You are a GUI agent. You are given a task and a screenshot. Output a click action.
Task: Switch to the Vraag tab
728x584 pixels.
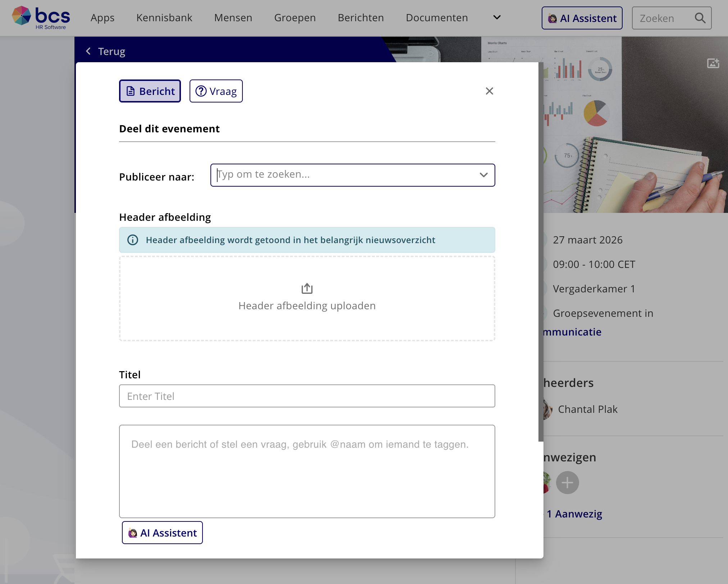coord(216,91)
